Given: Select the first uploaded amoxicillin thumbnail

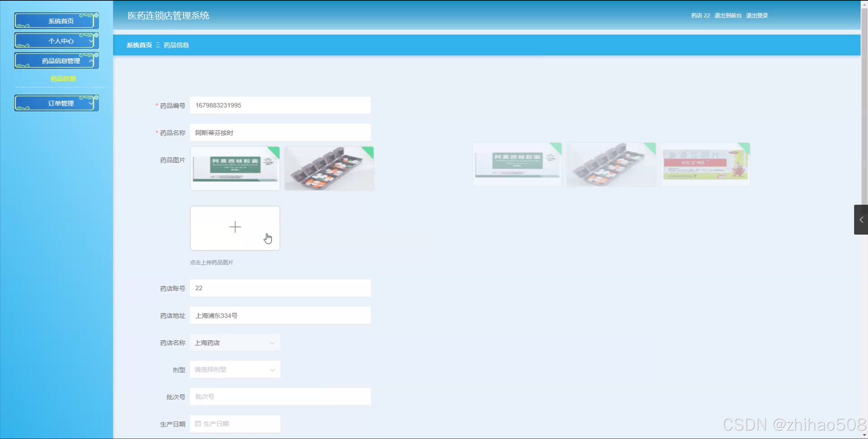Looking at the screenshot, I should tap(235, 168).
